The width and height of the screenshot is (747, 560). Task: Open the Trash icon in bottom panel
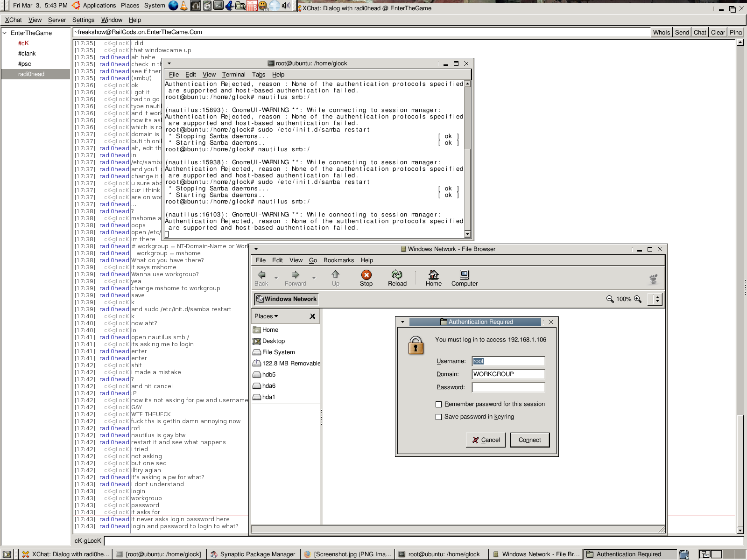coord(684,554)
